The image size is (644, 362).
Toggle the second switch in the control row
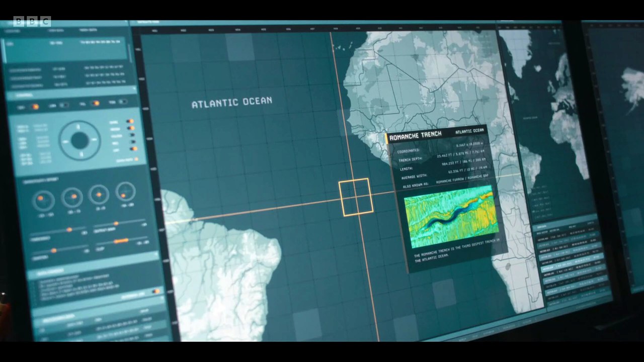(64, 105)
